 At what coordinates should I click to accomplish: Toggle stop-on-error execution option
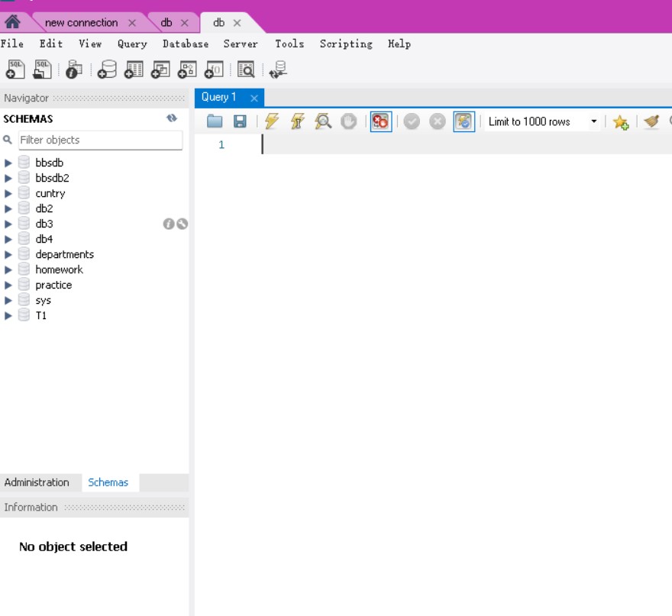(x=381, y=121)
